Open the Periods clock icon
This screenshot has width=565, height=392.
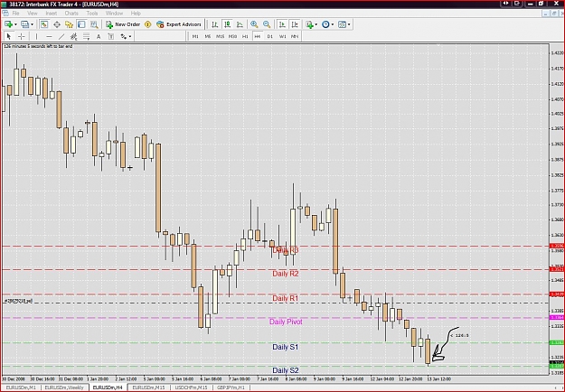click(x=325, y=24)
